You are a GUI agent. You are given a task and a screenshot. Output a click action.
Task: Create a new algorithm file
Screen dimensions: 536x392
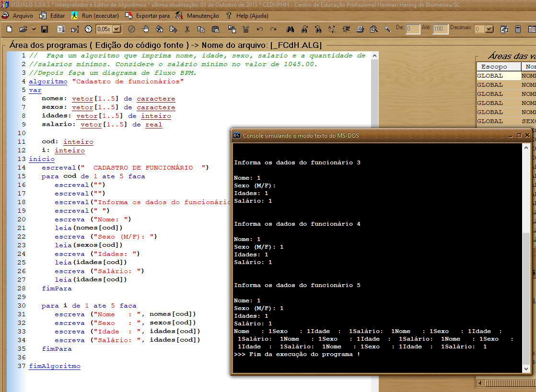9,29
